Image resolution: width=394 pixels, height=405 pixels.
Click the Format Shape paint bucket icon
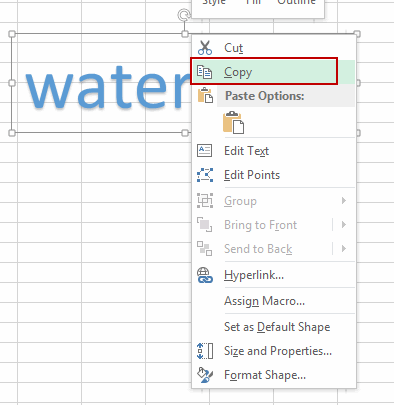(x=205, y=375)
